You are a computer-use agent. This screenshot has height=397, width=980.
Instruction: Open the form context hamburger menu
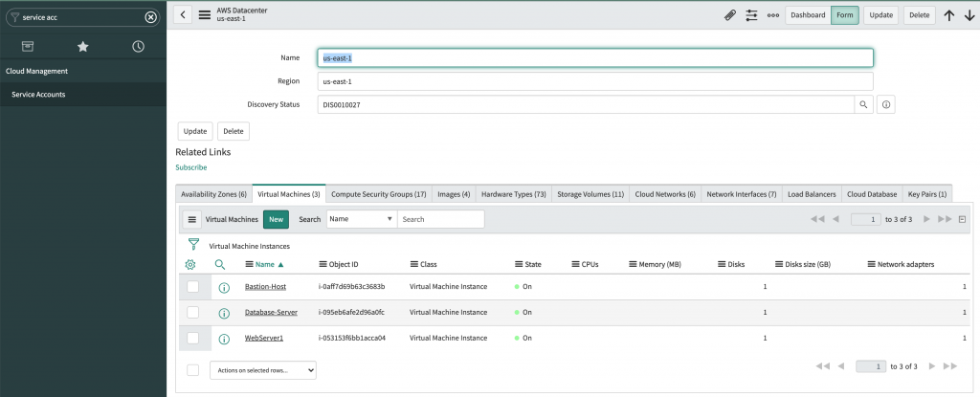(x=205, y=15)
